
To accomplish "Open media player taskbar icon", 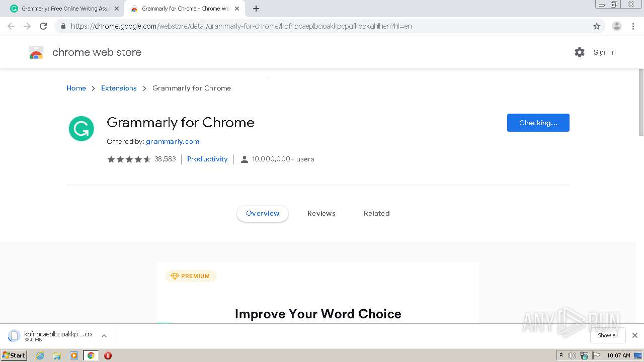I will point(74,355).
